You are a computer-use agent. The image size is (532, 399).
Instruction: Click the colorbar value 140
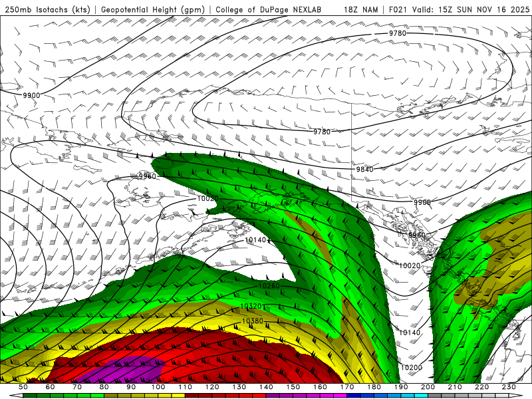(267, 387)
